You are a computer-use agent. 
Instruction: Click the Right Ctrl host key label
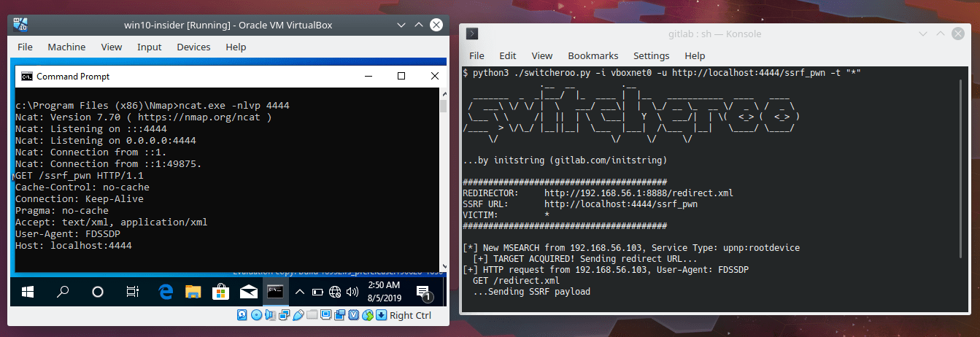tap(411, 315)
